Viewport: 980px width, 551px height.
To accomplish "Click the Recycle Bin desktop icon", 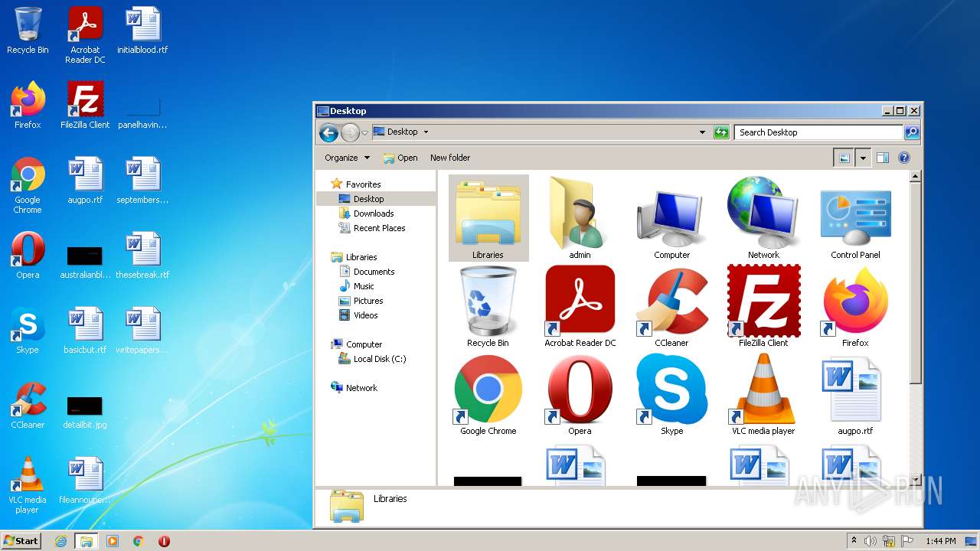I will pyautogui.click(x=28, y=31).
